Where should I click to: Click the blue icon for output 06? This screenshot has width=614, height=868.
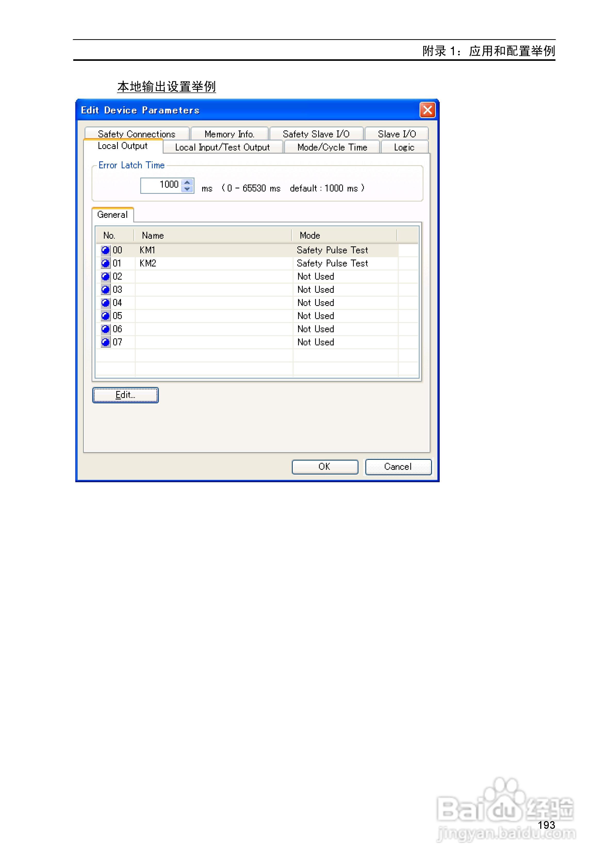(x=105, y=329)
